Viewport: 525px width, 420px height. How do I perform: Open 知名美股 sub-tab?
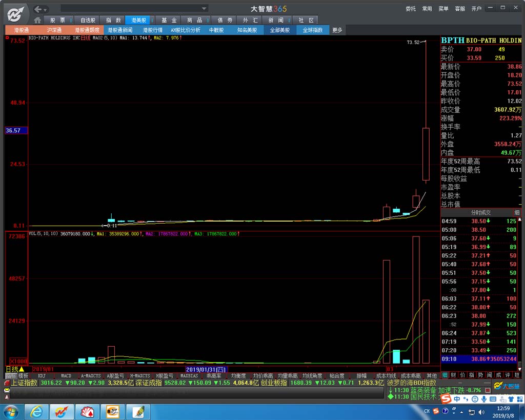pos(247,30)
